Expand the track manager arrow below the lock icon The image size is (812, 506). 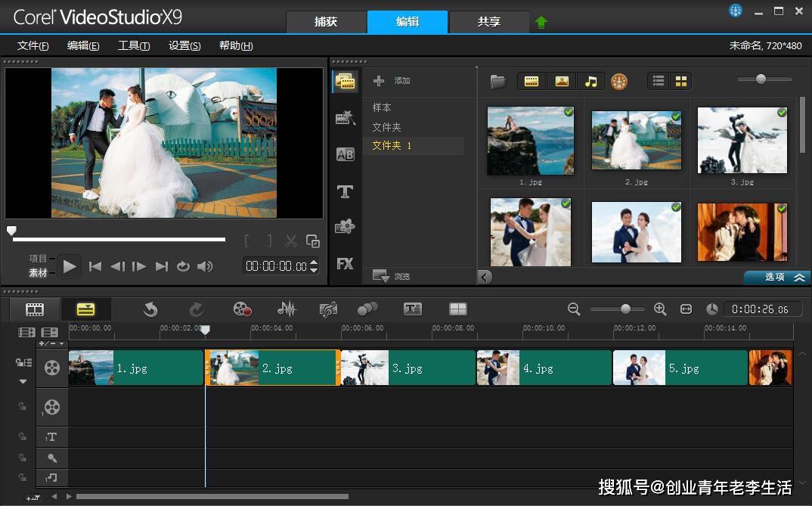(23, 381)
